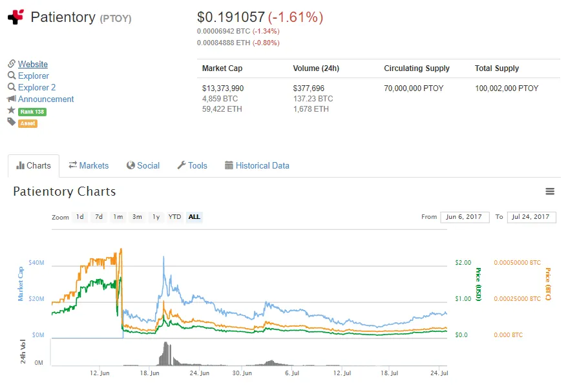Click the tall volume spike near 18. Jun
The image size is (568, 392).
[166, 353]
